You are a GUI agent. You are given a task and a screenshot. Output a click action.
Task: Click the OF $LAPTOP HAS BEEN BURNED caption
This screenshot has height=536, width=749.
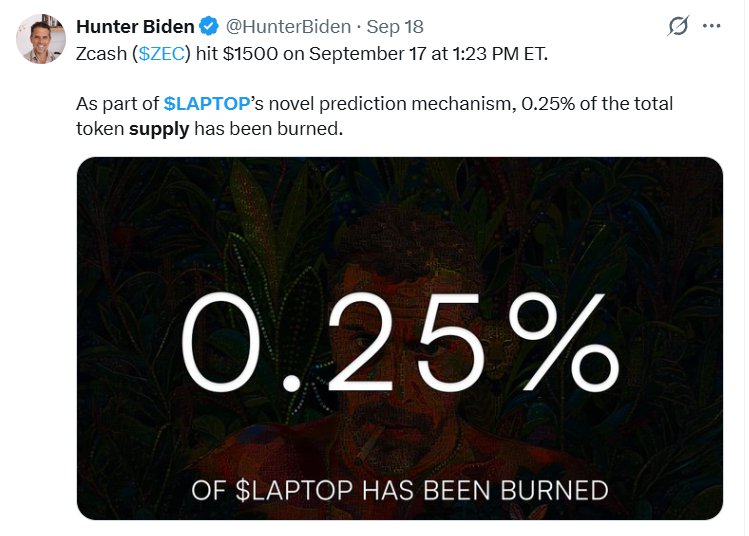[x=400, y=490]
